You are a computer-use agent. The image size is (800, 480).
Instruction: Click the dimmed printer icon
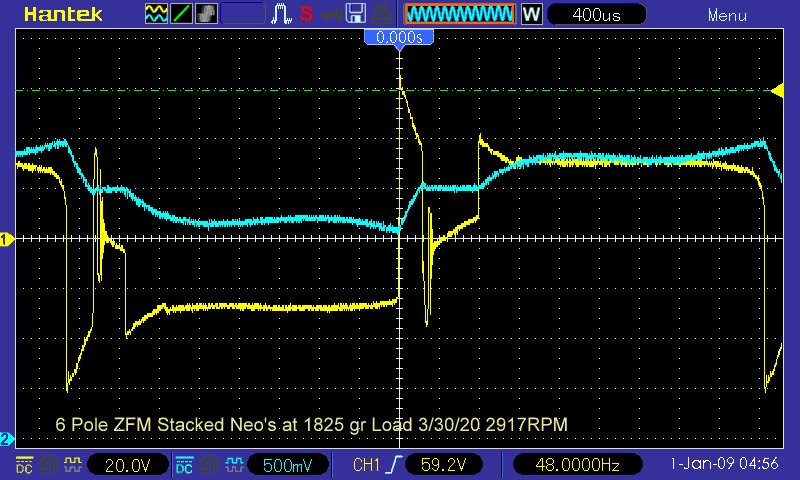point(381,14)
